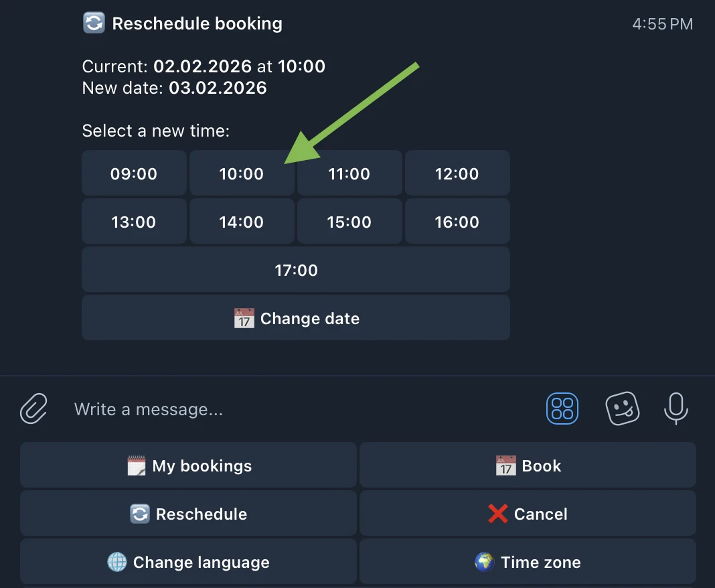This screenshot has width=715, height=588.
Task: Click the Cancel button with red X
Action: point(528,514)
